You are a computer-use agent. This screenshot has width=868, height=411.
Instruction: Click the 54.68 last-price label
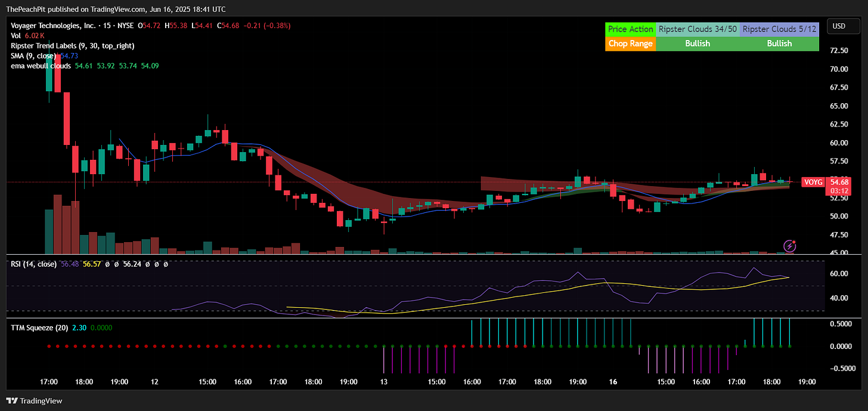click(x=839, y=182)
